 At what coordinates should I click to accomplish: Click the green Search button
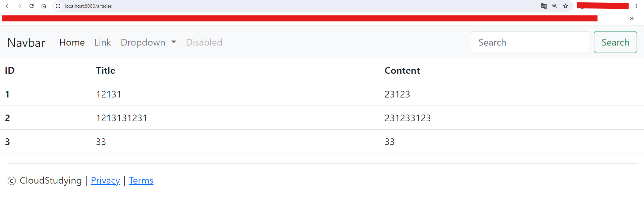(615, 42)
